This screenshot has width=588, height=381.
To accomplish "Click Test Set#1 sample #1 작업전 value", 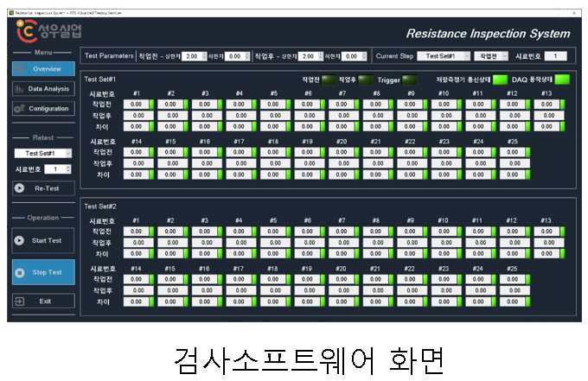I will click(136, 105).
